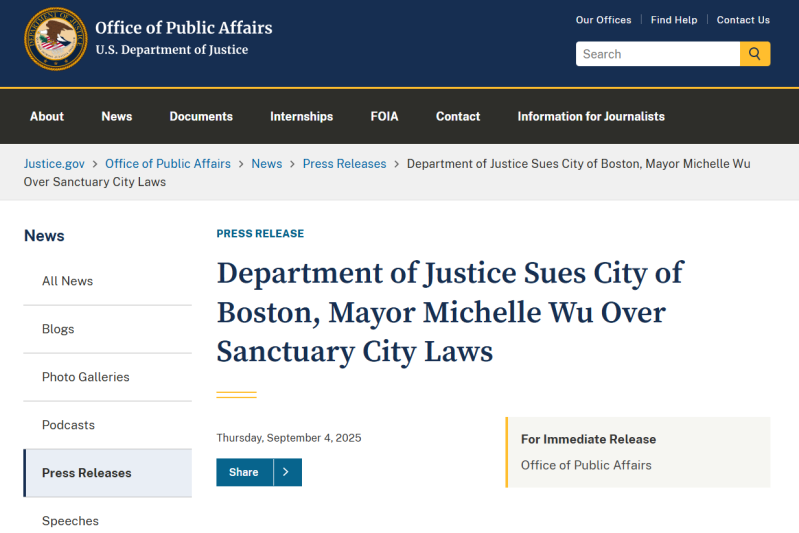799x533 pixels.
Task: Go to Press Releases breadcrumb link
Action: [x=344, y=164]
